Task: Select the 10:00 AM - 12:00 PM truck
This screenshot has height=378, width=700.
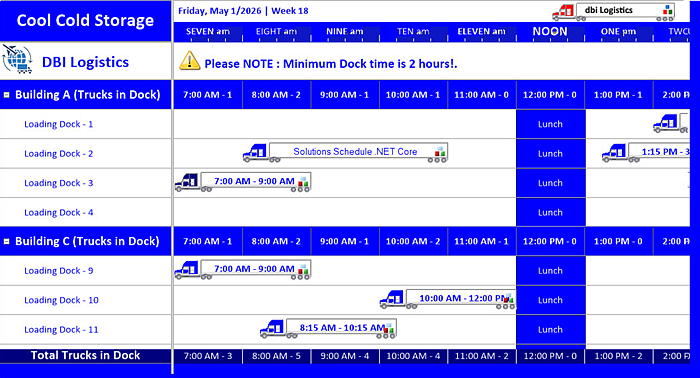Action: pos(447,299)
